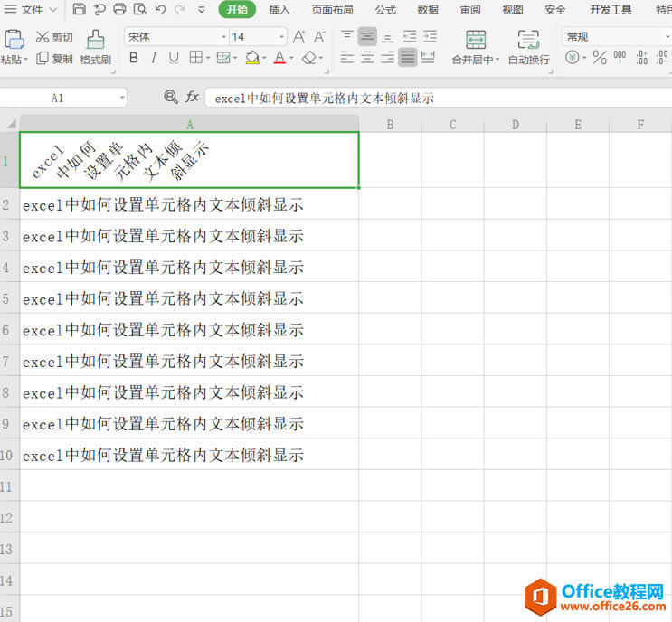Toggle vertical middle alignment
The image size is (672, 622).
tap(367, 36)
